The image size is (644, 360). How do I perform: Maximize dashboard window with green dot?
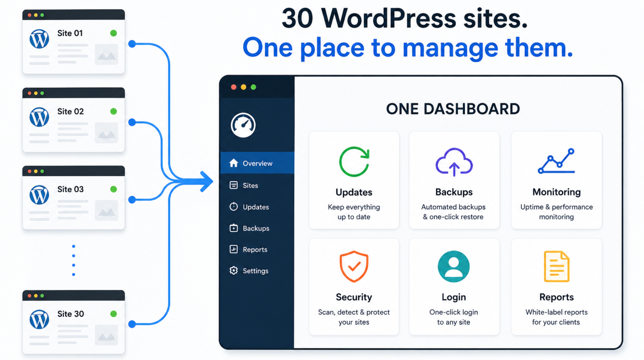coord(253,87)
